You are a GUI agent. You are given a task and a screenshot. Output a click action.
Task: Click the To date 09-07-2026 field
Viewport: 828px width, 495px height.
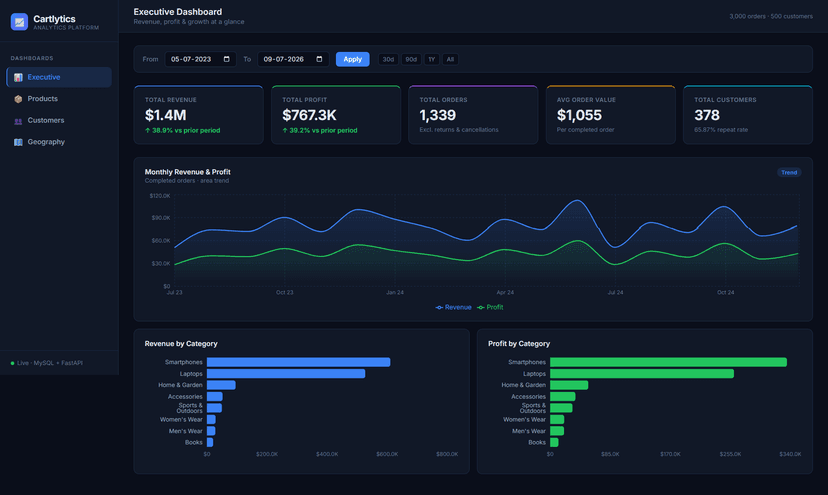point(293,59)
